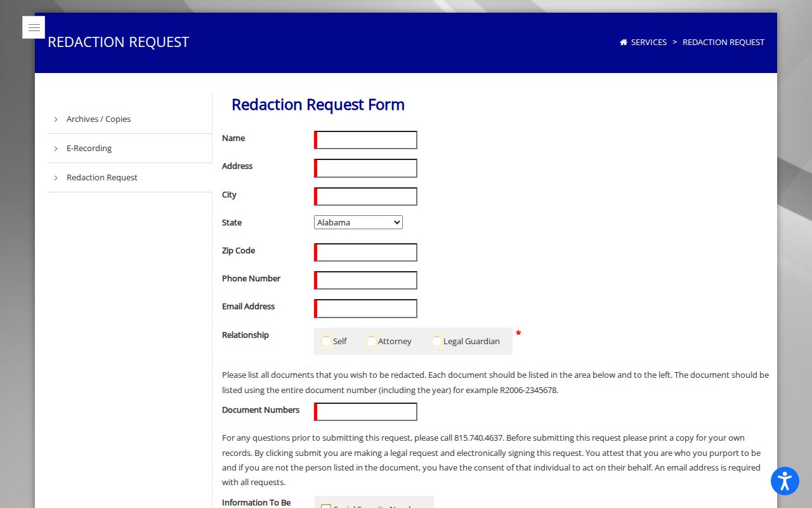812x508 pixels.
Task: Click the REDACTION REQUEST breadcrumb item
Action: point(723,43)
